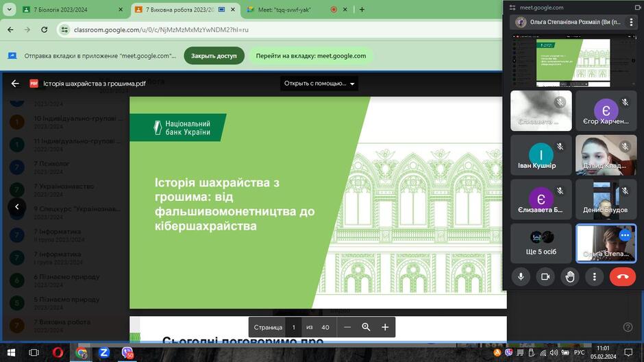
Task: Zoom in the PDF with plus
Action: [385, 327]
